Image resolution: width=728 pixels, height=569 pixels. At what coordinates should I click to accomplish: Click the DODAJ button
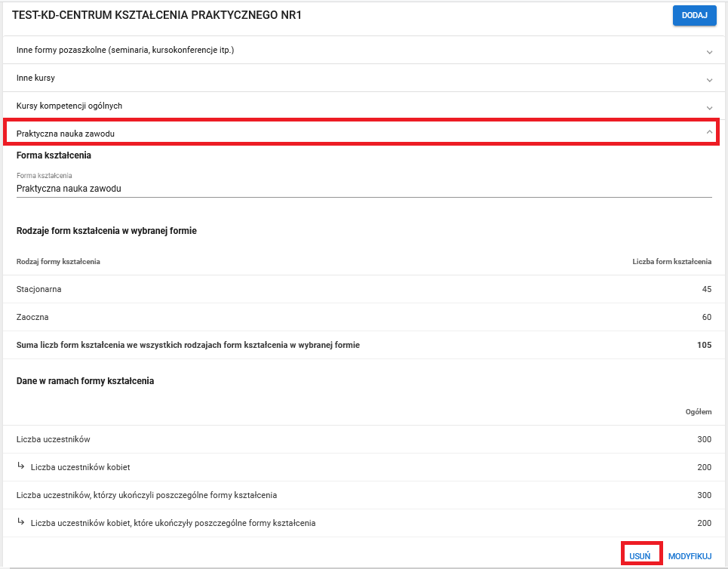click(x=694, y=15)
